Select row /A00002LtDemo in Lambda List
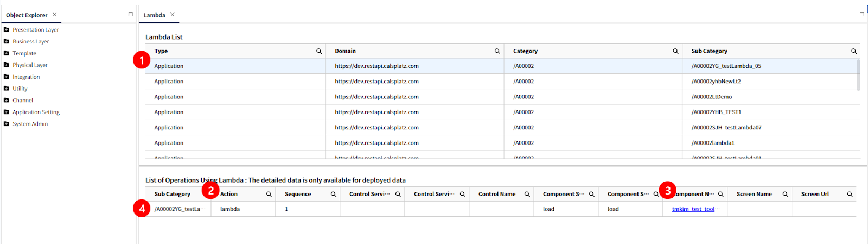 pyautogui.click(x=502, y=97)
